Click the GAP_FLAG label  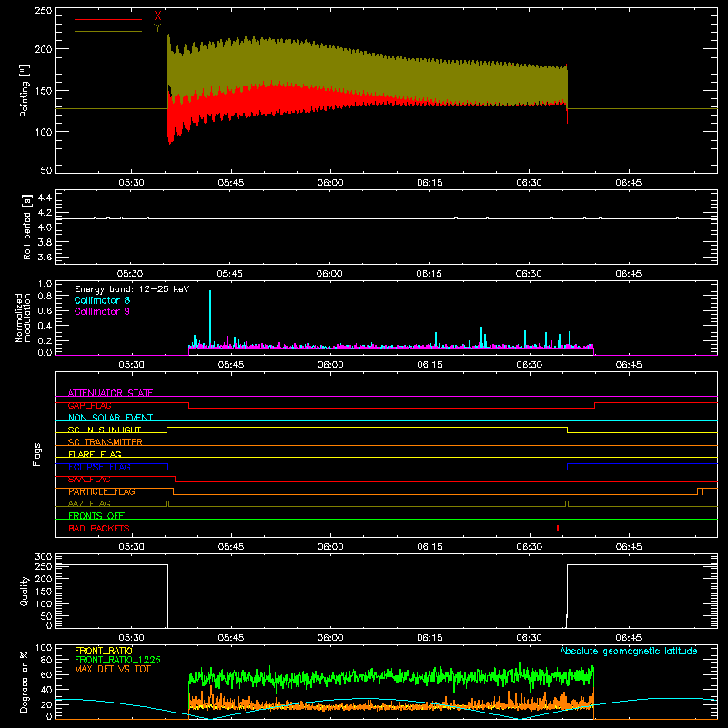point(89,405)
